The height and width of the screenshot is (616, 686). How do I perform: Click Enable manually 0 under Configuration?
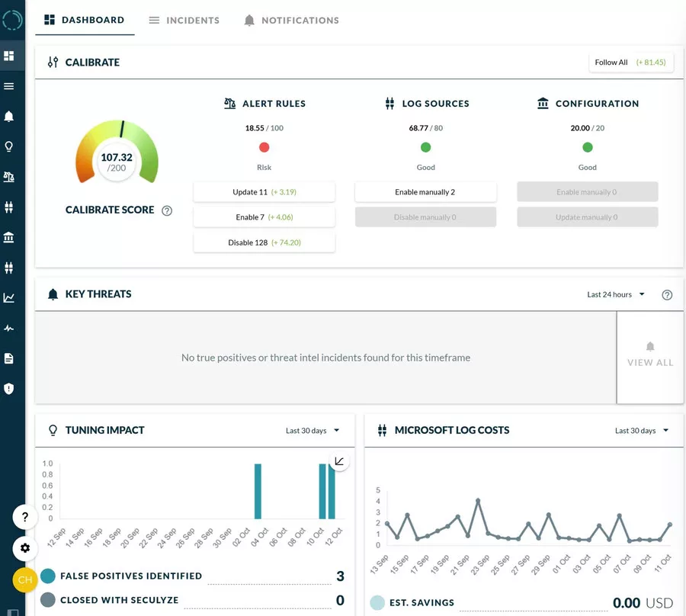point(587,192)
